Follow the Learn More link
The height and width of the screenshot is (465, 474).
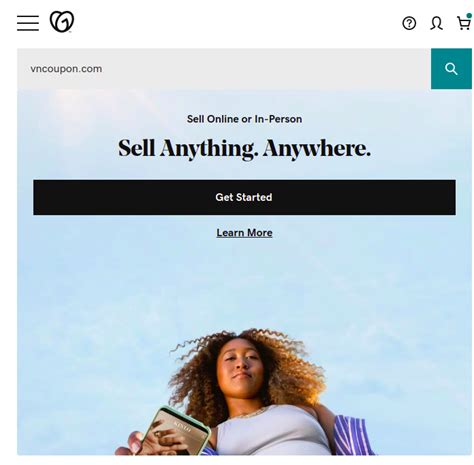click(244, 233)
